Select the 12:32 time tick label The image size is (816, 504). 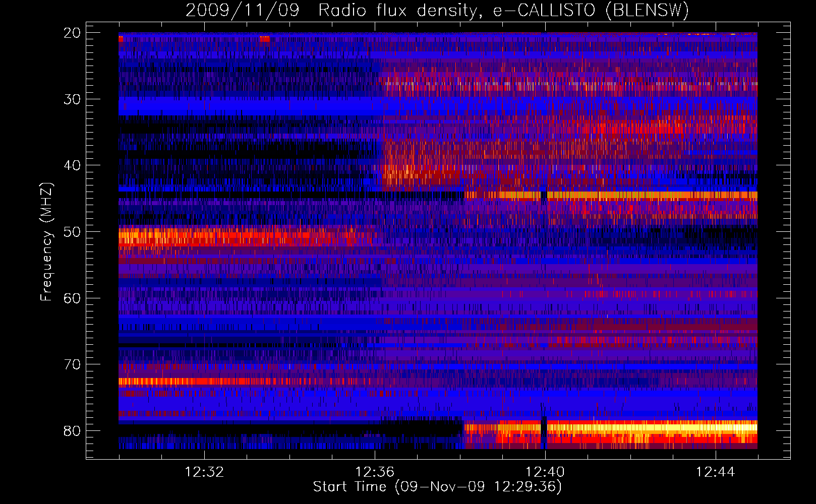[x=204, y=472]
